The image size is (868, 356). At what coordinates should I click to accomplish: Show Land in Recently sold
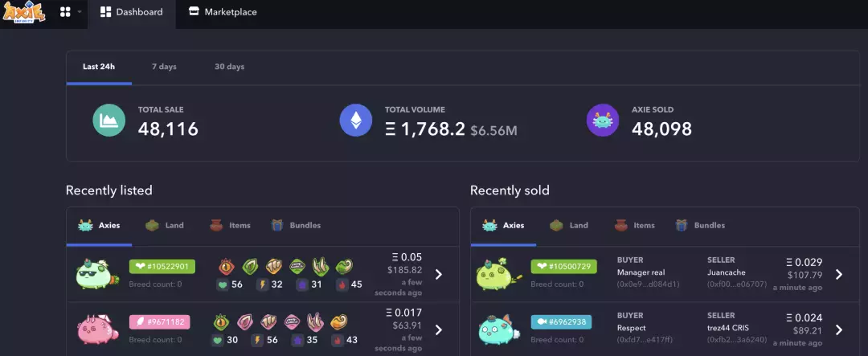pyautogui.click(x=568, y=225)
